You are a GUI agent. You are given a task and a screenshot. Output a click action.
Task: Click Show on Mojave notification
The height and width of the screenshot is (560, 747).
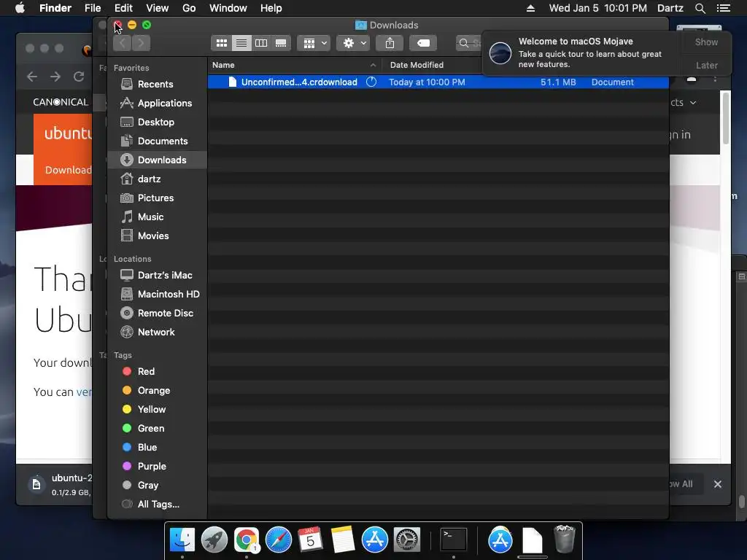706,42
